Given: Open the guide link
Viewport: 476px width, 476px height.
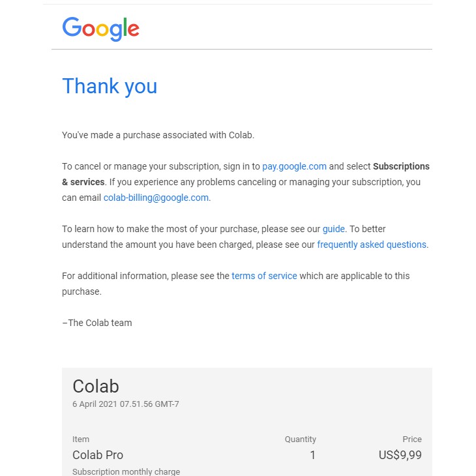Looking at the screenshot, I should [333, 229].
